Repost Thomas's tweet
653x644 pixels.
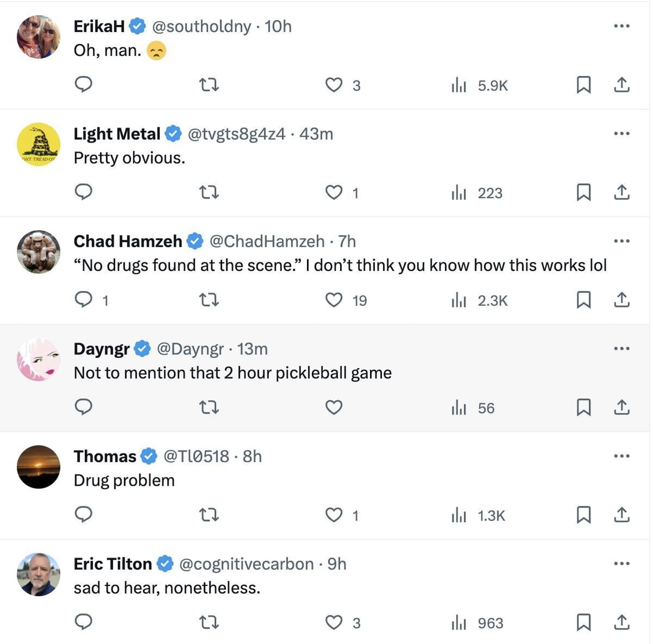(209, 515)
